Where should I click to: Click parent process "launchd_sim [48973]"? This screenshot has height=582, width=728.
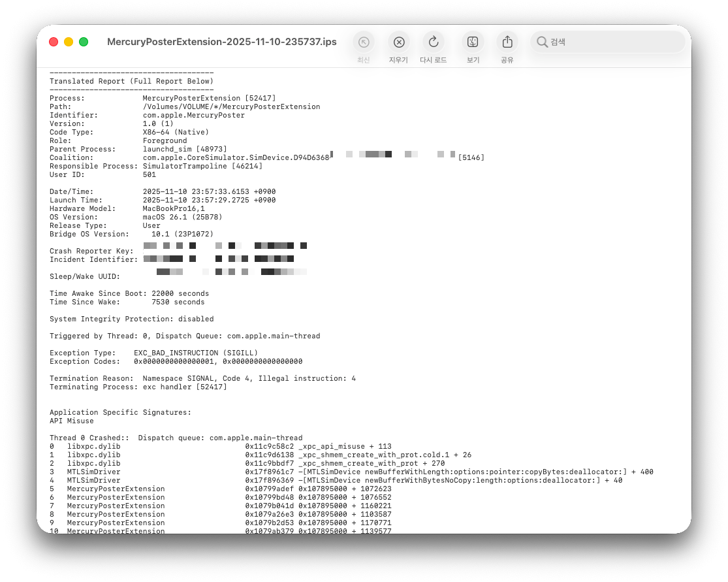[x=185, y=149]
